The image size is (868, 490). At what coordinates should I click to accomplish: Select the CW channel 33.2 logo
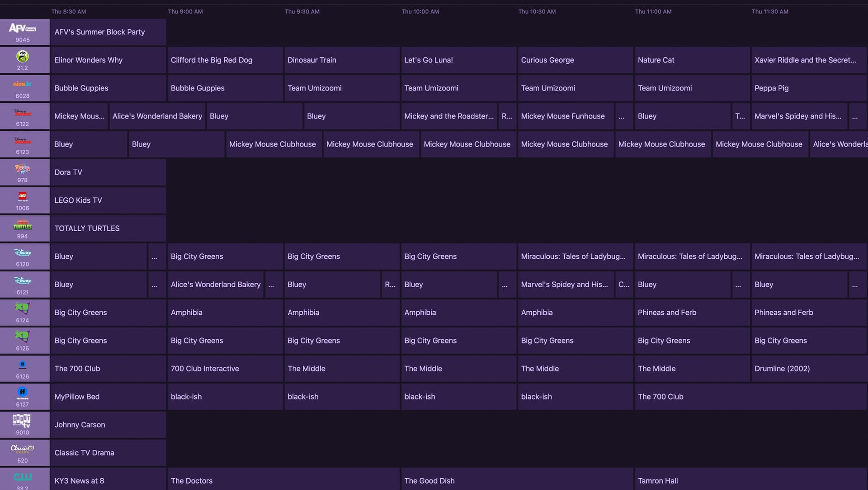[23, 477]
